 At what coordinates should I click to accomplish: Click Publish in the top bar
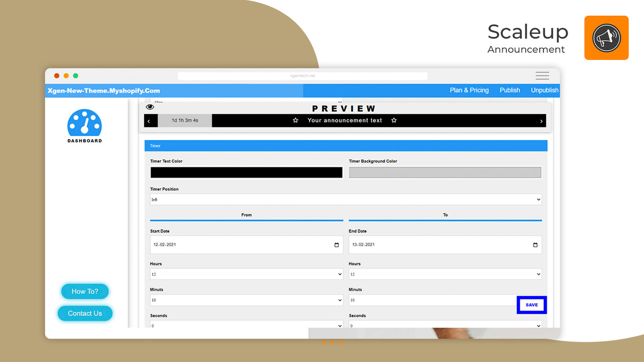tap(509, 90)
